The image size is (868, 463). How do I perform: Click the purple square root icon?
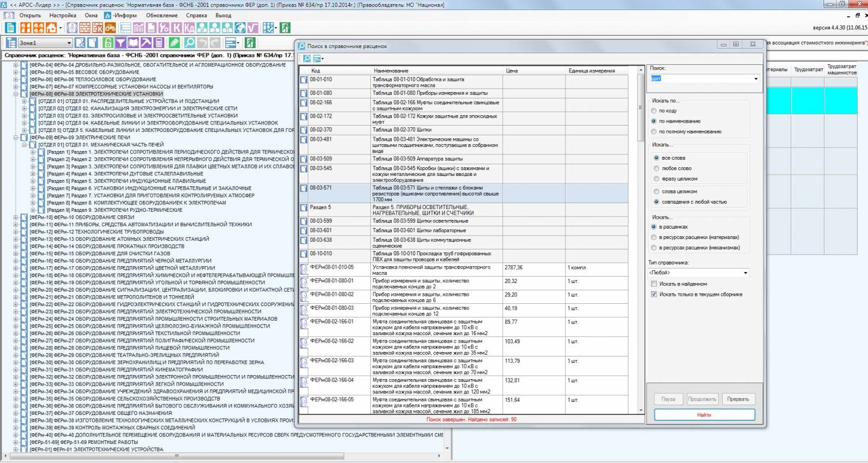click(x=253, y=28)
